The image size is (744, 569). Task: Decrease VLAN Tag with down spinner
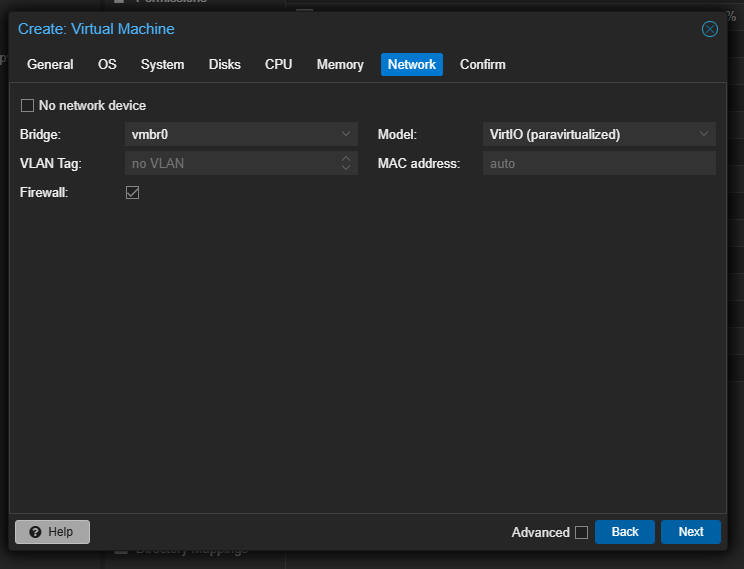tap(346, 168)
